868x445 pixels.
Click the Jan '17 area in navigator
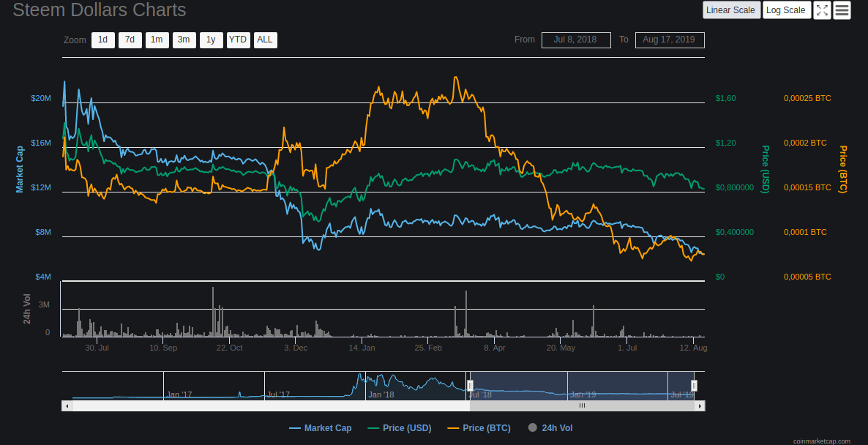(179, 394)
